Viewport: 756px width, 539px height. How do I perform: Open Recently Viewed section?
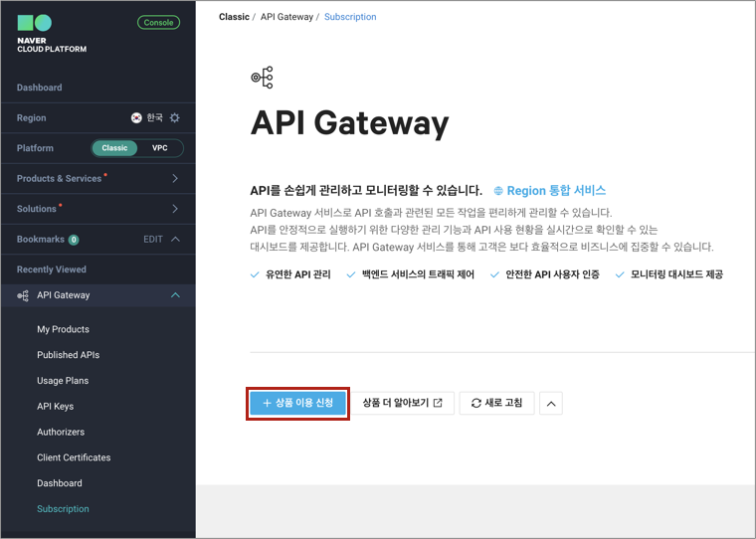pos(51,269)
